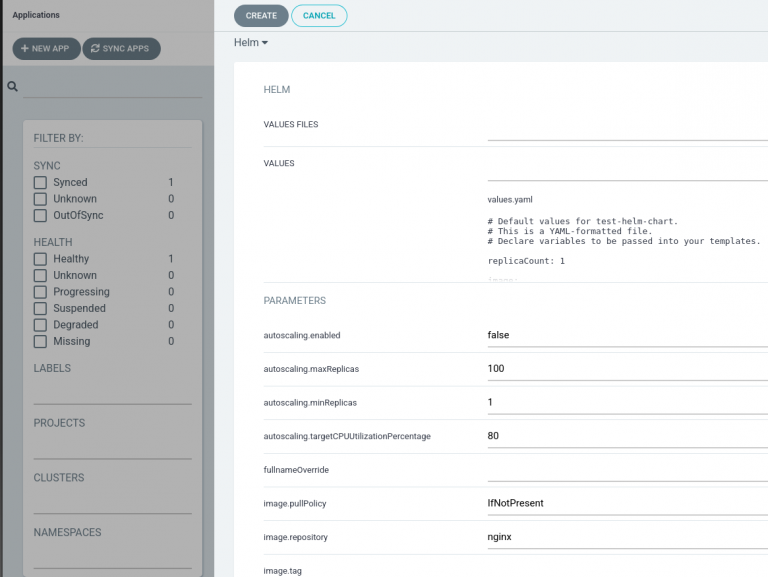Click the Applications page title
Image resolution: width=768 pixels, height=577 pixels.
coord(36,15)
